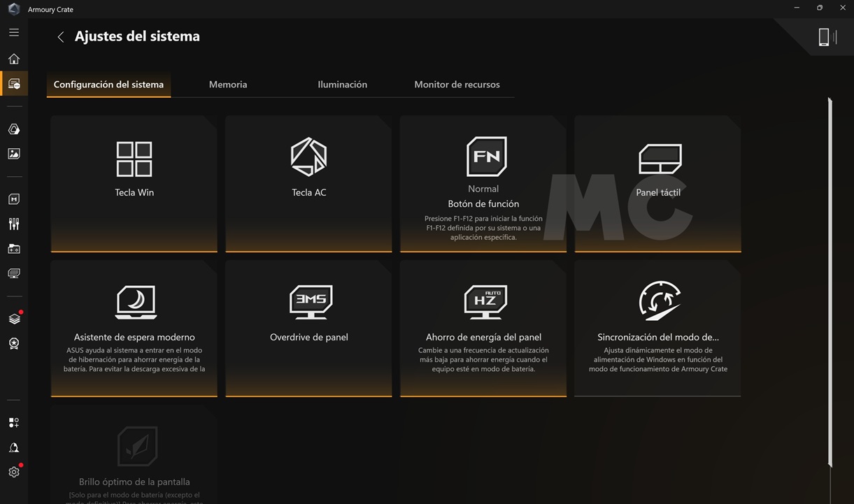
Task: Open Game Library folder icon
Action: coord(14,249)
